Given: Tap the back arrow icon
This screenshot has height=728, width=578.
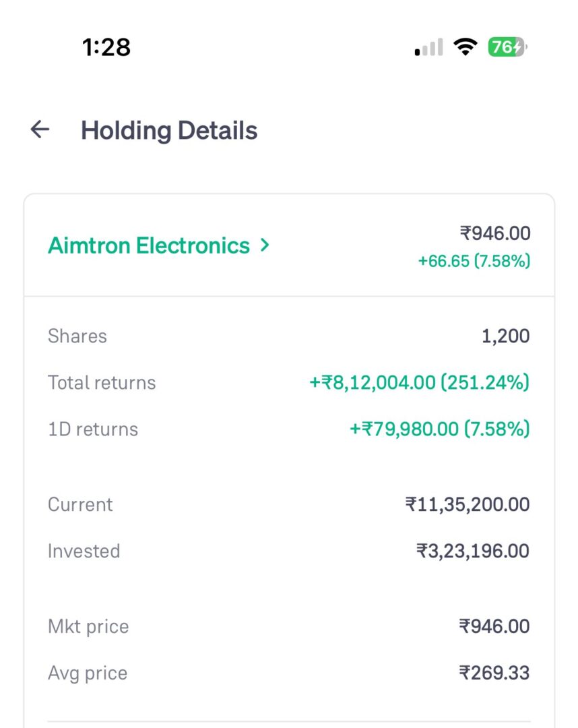Looking at the screenshot, I should point(40,129).
